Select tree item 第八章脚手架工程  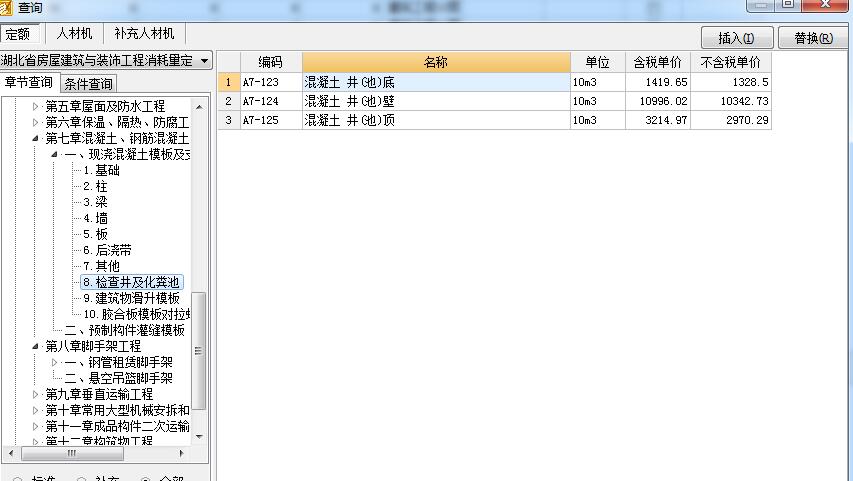coord(93,346)
